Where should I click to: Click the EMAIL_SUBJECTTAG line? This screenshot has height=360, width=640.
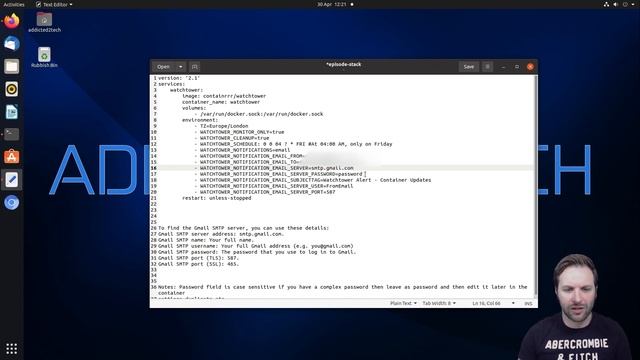[x=312, y=180]
